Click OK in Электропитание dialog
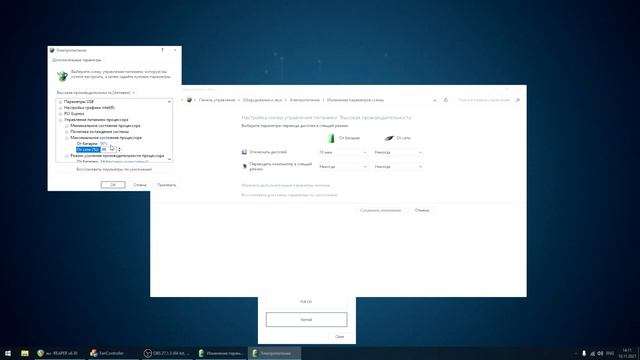 113,185
